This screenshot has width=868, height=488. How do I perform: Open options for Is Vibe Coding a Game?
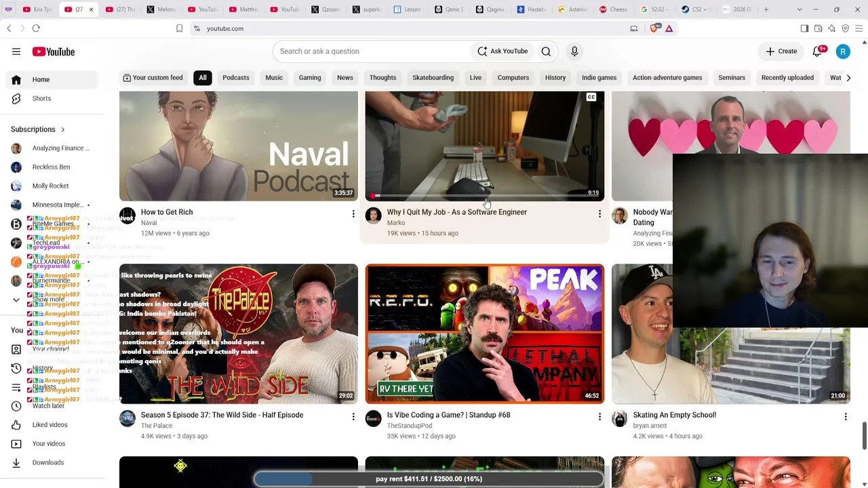coord(599,417)
